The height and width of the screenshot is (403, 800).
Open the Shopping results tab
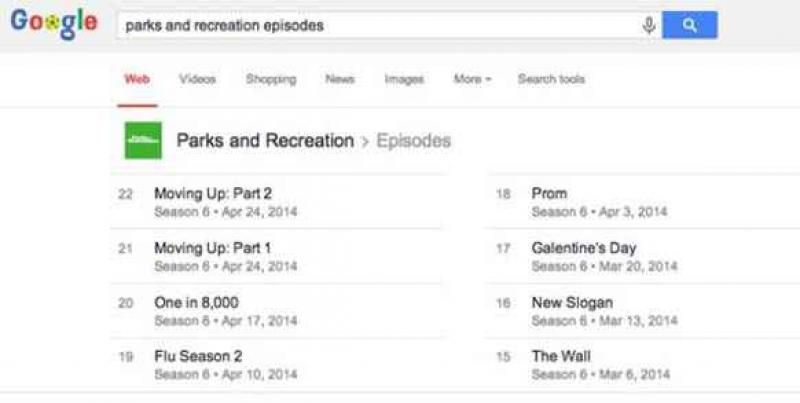(x=270, y=79)
